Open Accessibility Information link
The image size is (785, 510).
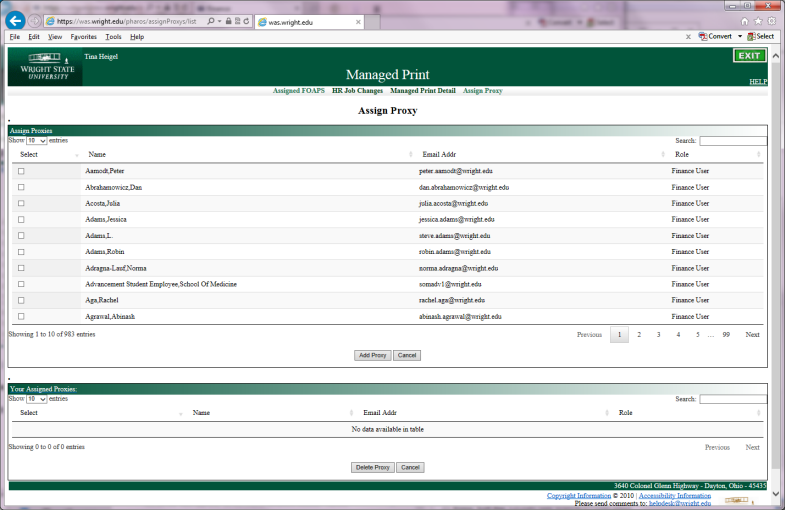pos(675,495)
